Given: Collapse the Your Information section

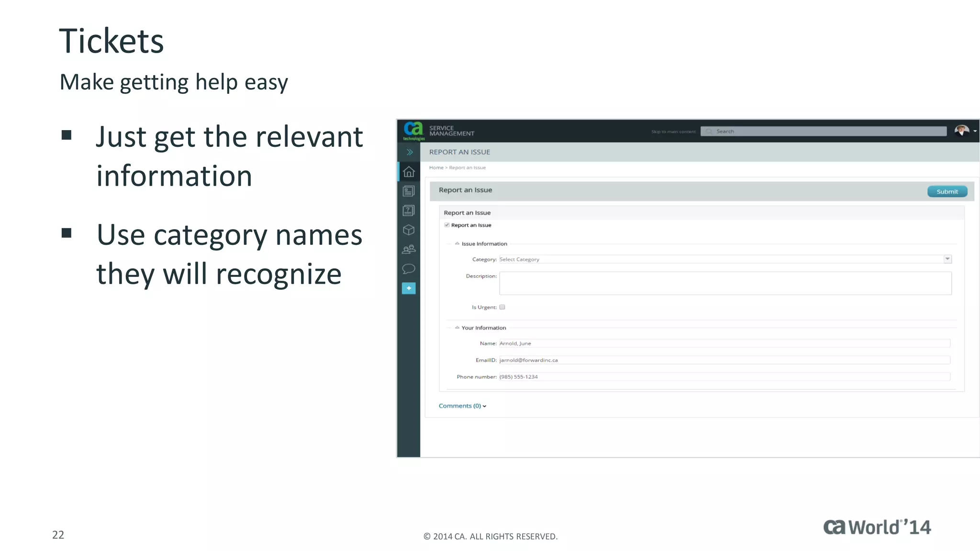Looking at the screenshot, I should (457, 328).
